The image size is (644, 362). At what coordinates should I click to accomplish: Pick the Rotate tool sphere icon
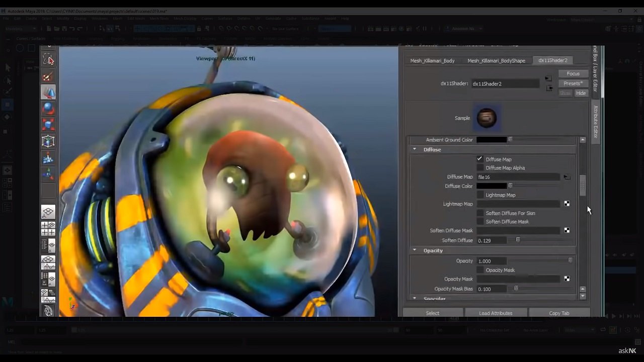click(48, 109)
